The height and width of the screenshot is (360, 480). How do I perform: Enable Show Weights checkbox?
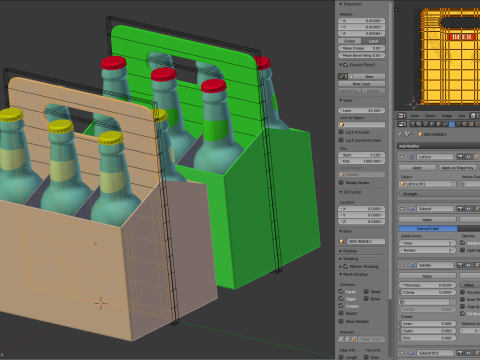(341, 321)
